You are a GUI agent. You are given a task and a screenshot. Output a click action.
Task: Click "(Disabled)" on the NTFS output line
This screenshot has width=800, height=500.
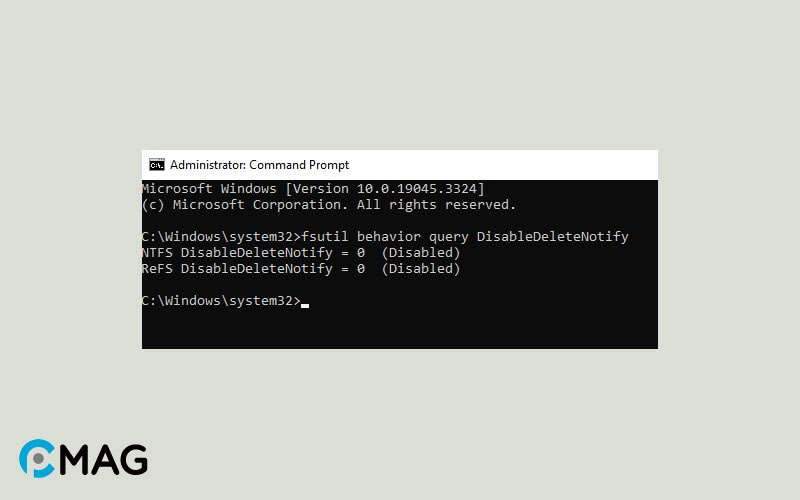point(421,253)
